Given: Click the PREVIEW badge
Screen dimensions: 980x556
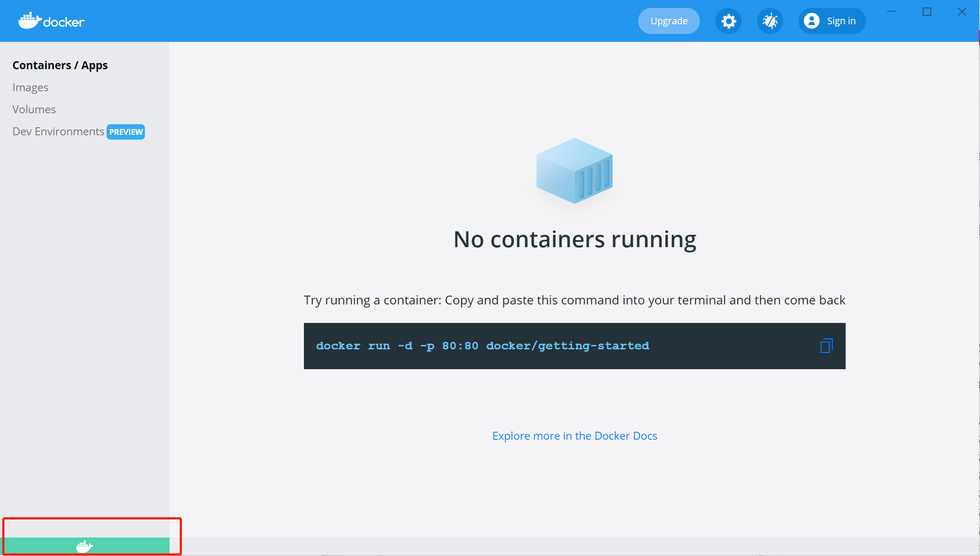Looking at the screenshot, I should click(x=126, y=132).
